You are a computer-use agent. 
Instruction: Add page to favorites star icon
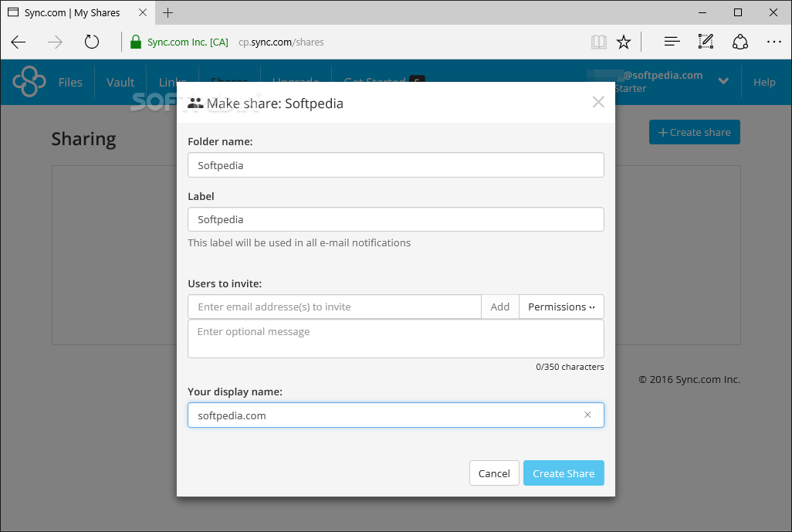tap(624, 42)
